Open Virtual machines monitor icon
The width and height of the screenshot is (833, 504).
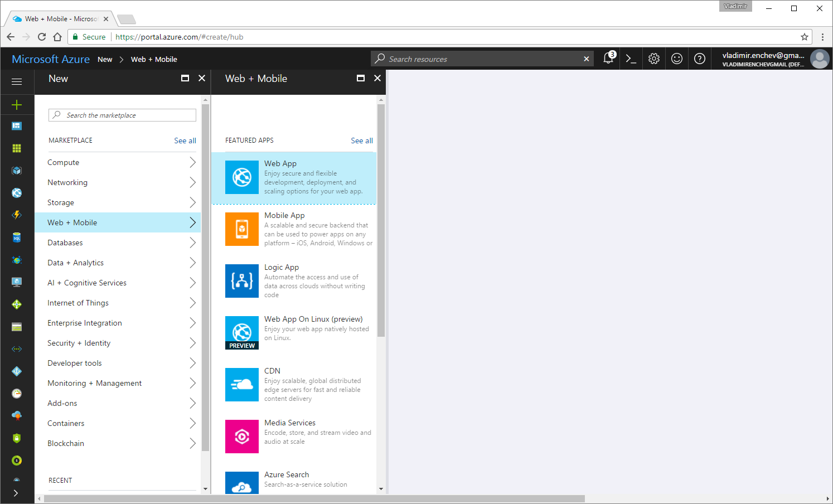pos(17,282)
